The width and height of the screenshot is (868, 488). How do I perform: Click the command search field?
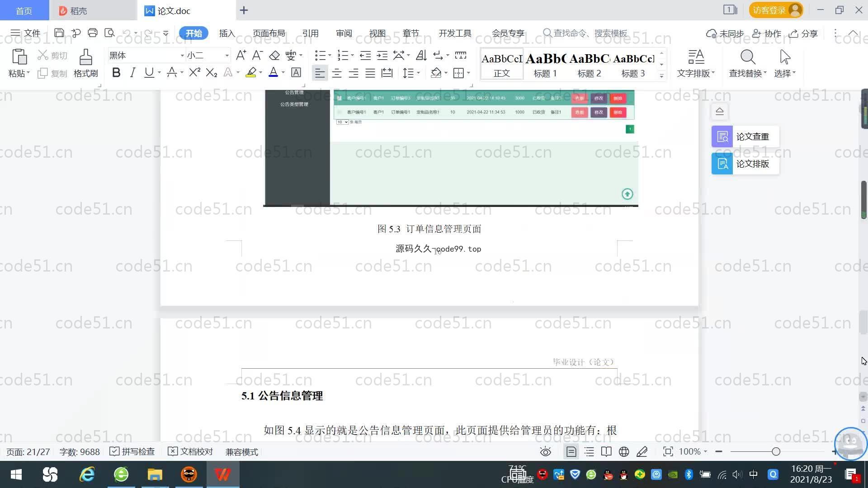point(585,33)
